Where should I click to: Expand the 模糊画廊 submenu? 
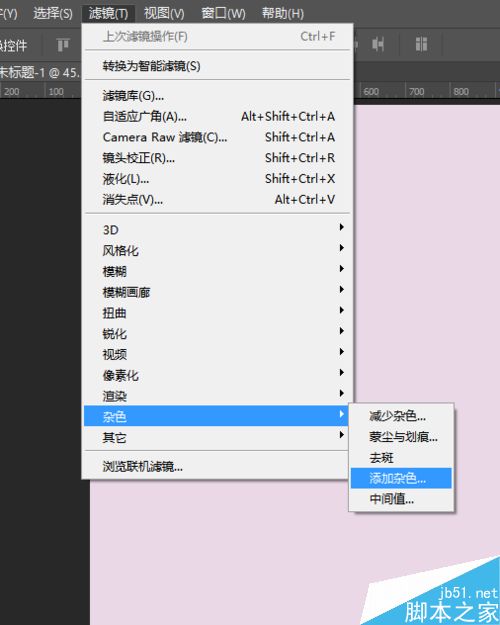217,292
